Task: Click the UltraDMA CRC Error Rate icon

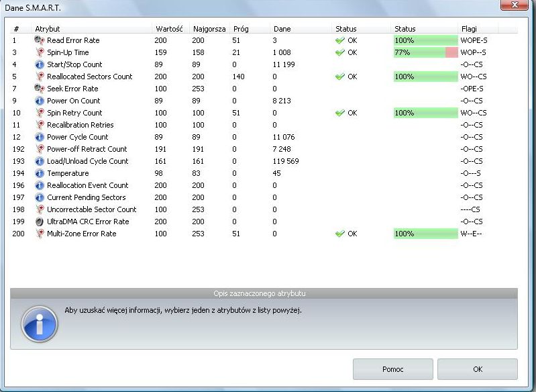Action: (x=39, y=222)
